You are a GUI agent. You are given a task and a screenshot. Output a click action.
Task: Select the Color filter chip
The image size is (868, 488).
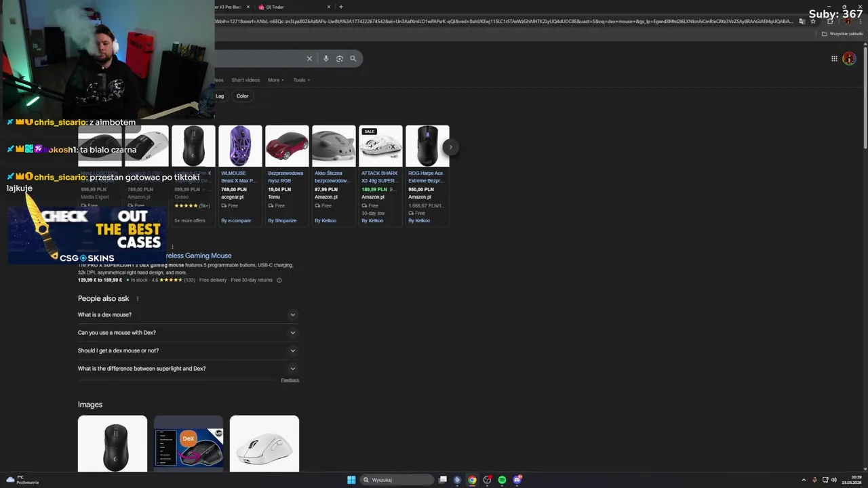coord(242,96)
